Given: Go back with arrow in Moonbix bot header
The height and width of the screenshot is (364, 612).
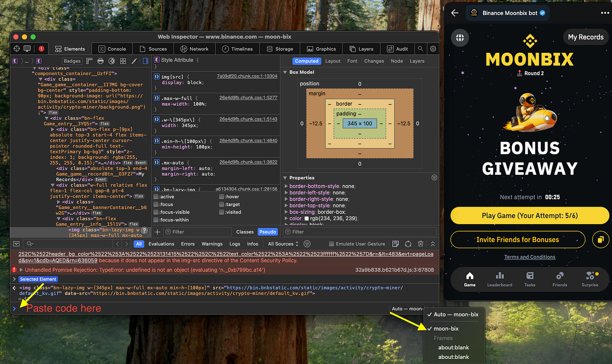Looking at the screenshot, I should pos(455,13).
